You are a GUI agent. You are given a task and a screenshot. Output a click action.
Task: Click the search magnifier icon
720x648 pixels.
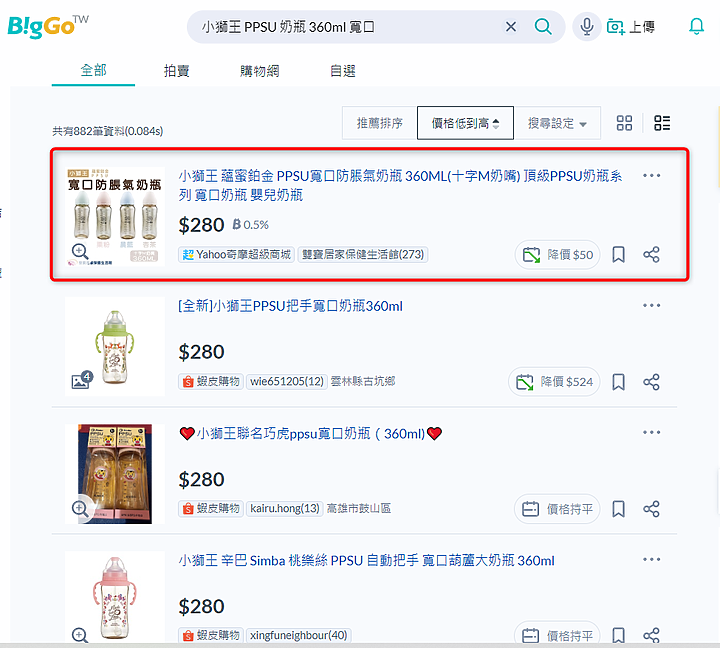point(543,27)
